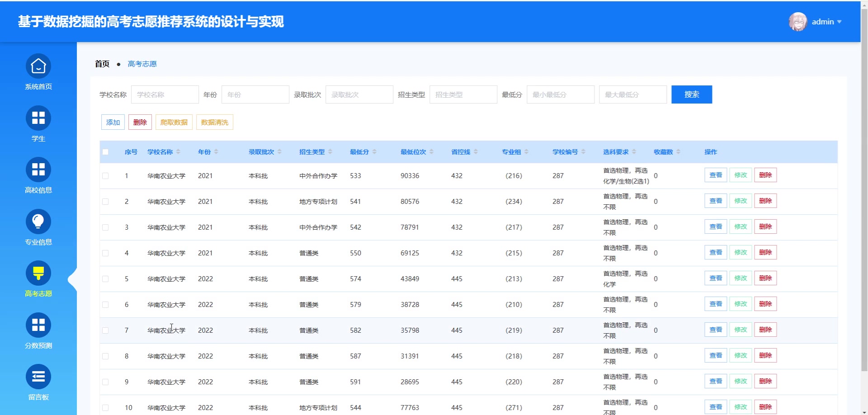This screenshot has height=415, width=868.
Task: Click 查看 for row 5
Action: pyautogui.click(x=716, y=278)
